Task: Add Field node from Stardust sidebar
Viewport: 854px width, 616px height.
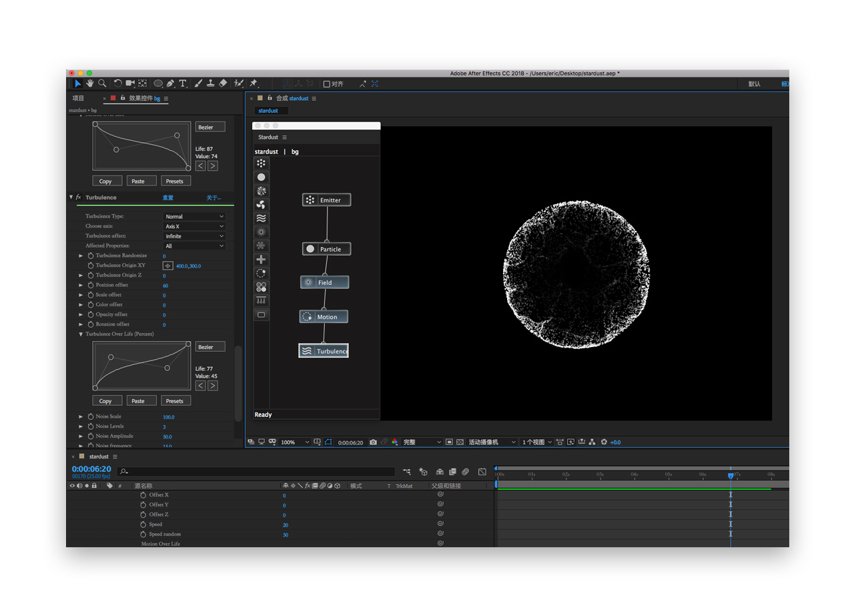Action: point(262,232)
